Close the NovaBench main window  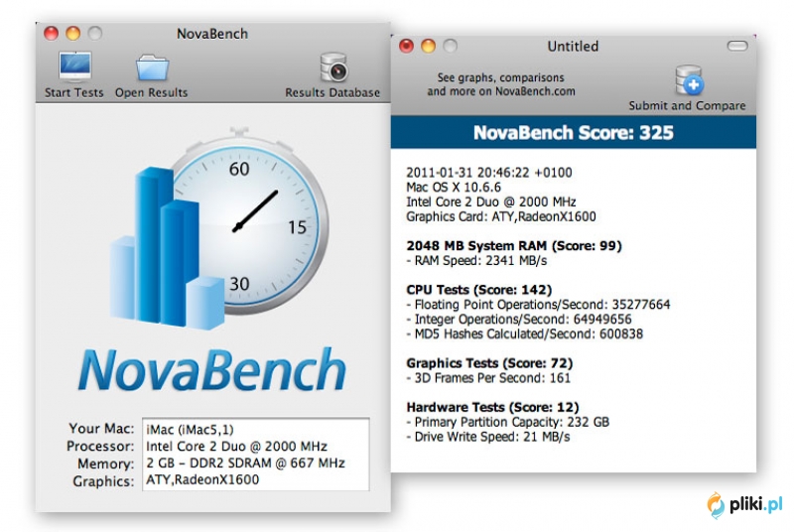click(x=52, y=34)
